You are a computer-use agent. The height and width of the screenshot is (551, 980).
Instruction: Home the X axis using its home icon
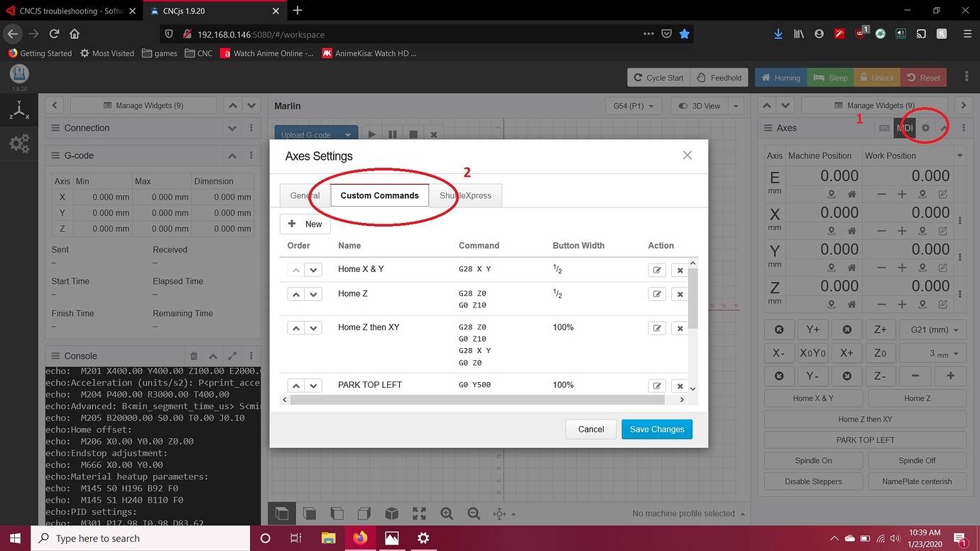(x=852, y=231)
